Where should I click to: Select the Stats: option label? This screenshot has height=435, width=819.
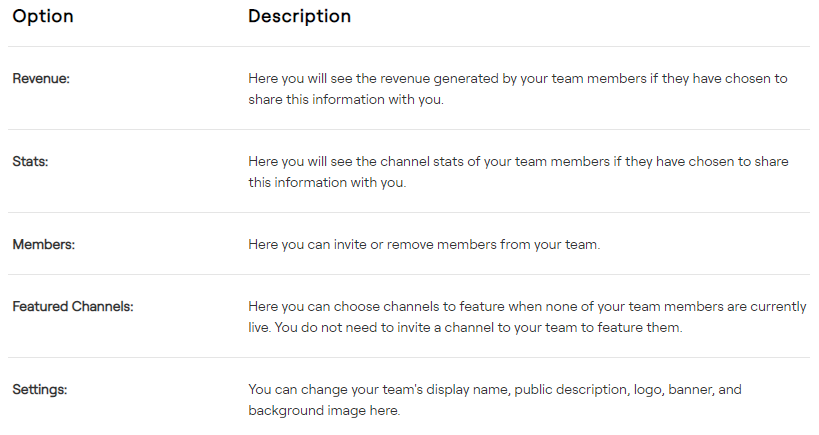(x=30, y=161)
